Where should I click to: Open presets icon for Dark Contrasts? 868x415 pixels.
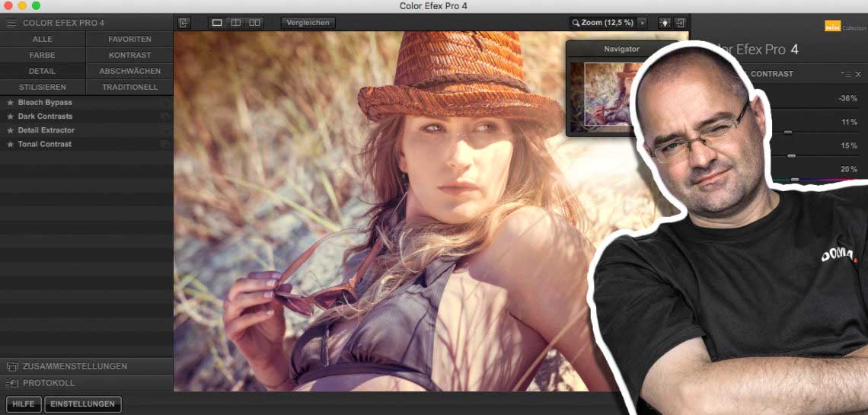coord(165,117)
